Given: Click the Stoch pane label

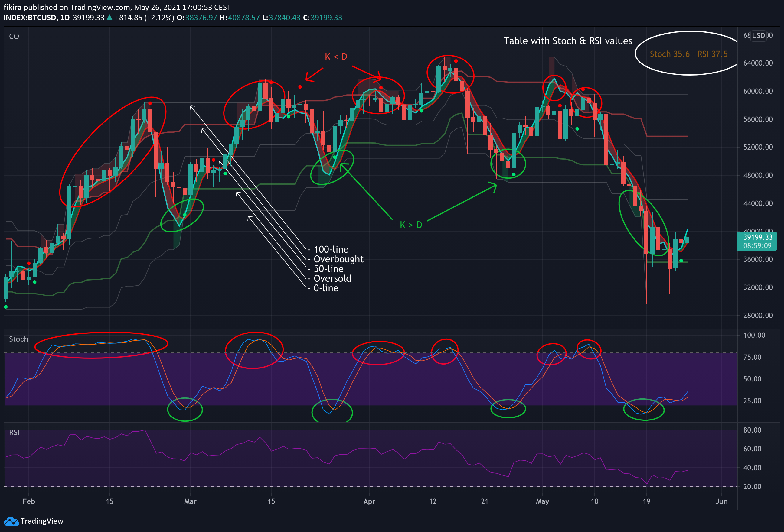Looking at the screenshot, I should (x=18, y=339).
